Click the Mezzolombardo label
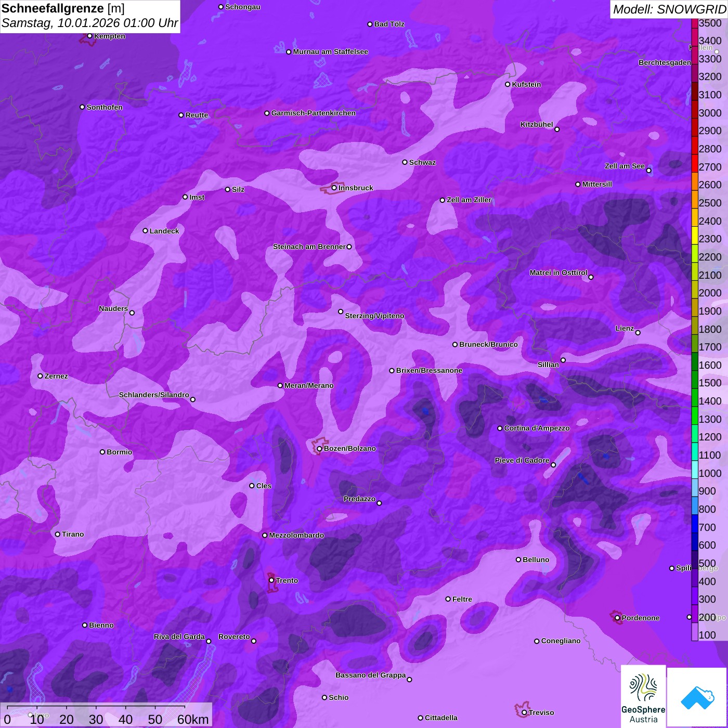This screenshot has width=728, height=728. pyautogui.click(x=296, y=535)
